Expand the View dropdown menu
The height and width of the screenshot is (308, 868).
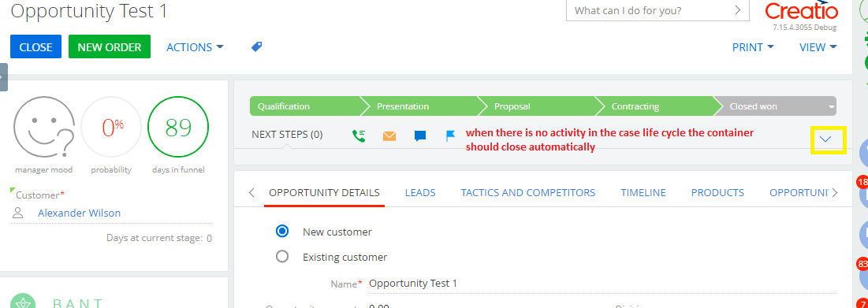[x=818, y=47]
